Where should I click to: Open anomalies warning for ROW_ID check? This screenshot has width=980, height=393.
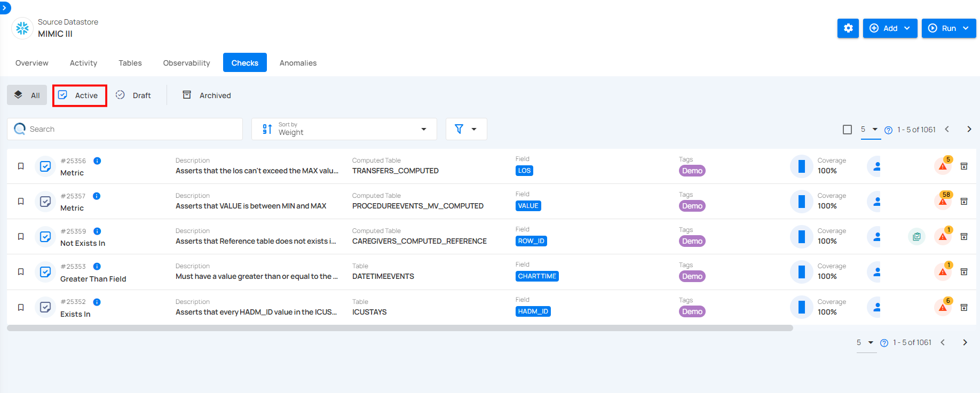point(943,236)
